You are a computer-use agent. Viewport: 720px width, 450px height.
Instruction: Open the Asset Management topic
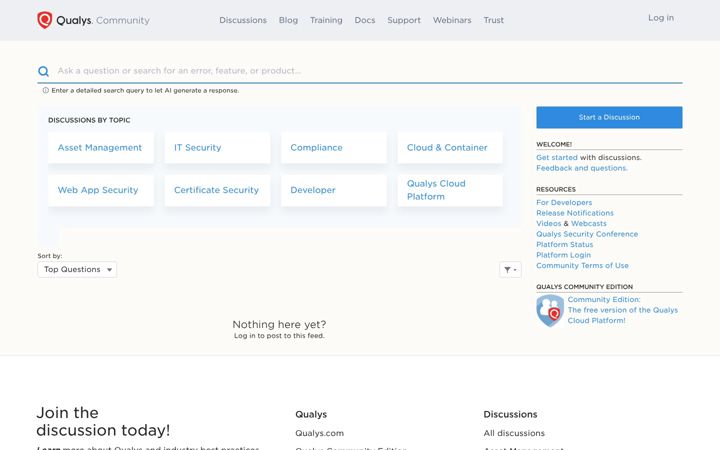pos(101,148)
